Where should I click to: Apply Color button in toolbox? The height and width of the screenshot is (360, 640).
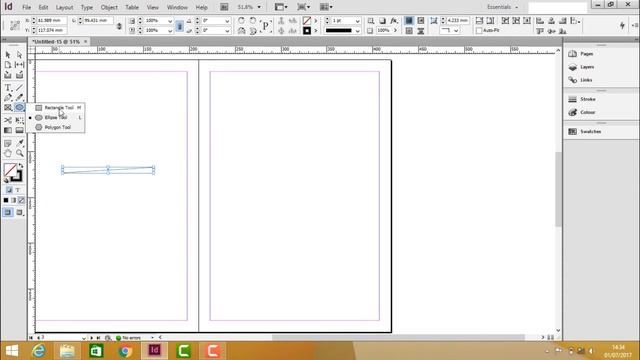coord(6,200)
